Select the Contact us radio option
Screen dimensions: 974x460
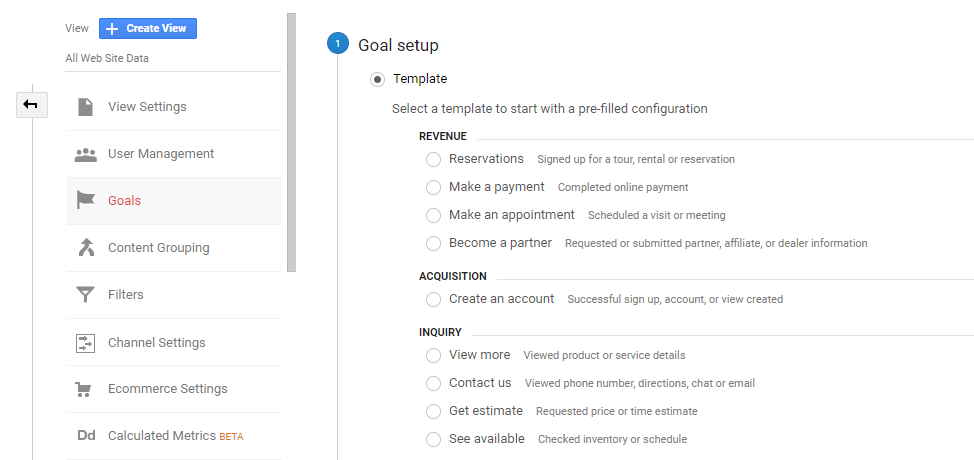tap(433, 383)
